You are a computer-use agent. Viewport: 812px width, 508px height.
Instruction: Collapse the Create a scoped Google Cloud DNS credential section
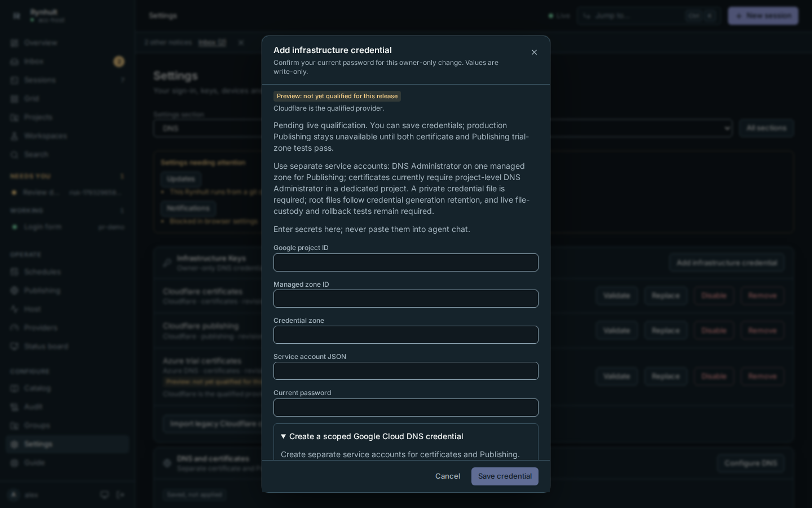tap(372, 436)
